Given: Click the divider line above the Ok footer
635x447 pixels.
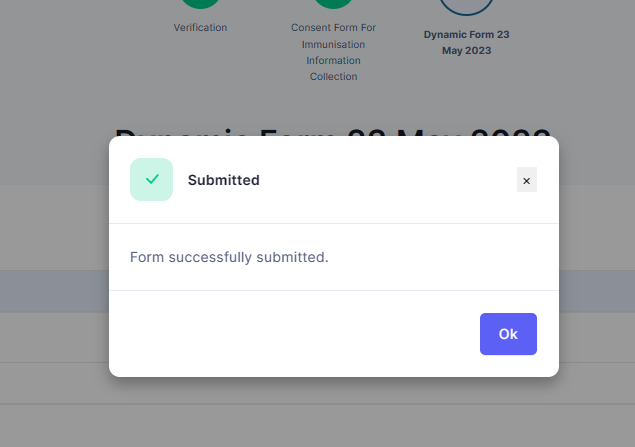Looking at the screenshot, I should pos(334,290).
